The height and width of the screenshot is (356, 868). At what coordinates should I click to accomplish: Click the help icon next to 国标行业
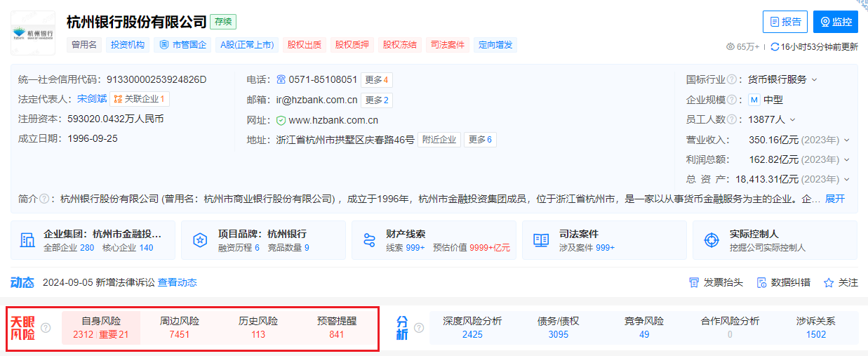[732, 79]
